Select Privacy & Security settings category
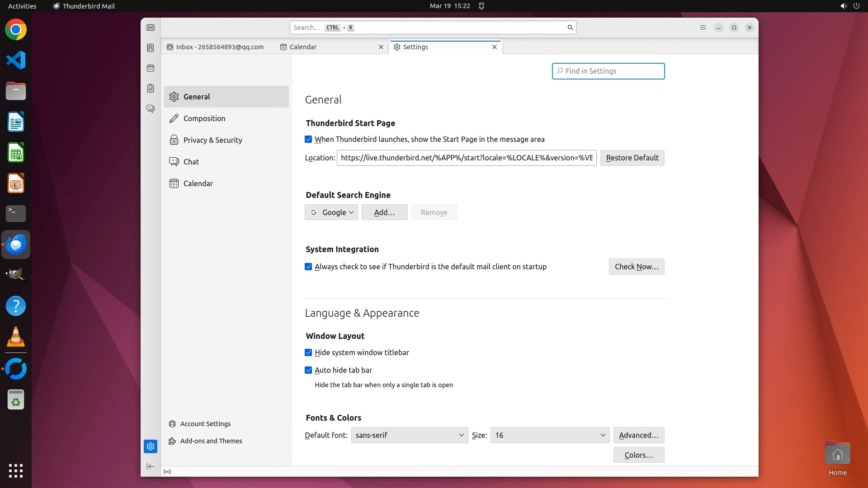The image size is (868, 488). click(x=212, y=140)
